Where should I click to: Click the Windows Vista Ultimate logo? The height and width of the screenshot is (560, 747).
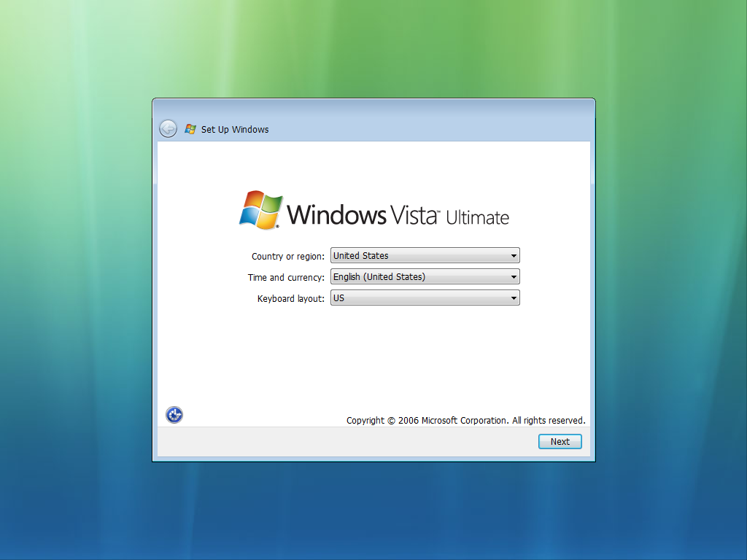(374, 211)
